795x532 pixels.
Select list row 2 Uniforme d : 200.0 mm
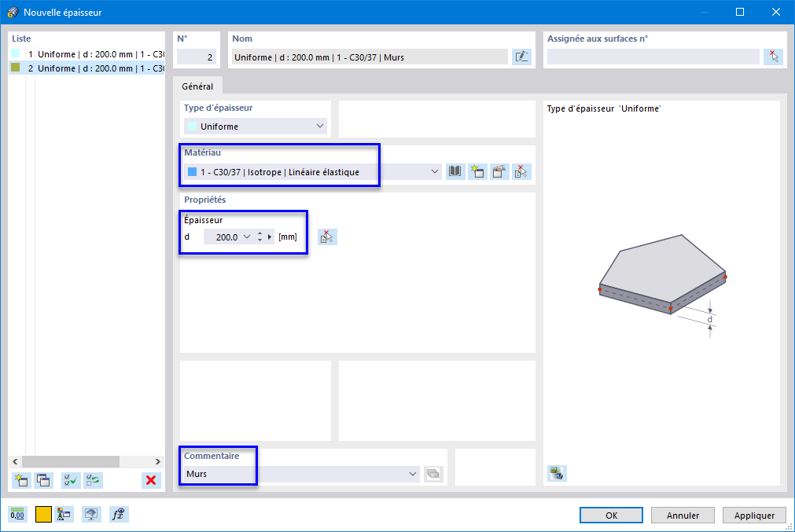pos(86,68)
